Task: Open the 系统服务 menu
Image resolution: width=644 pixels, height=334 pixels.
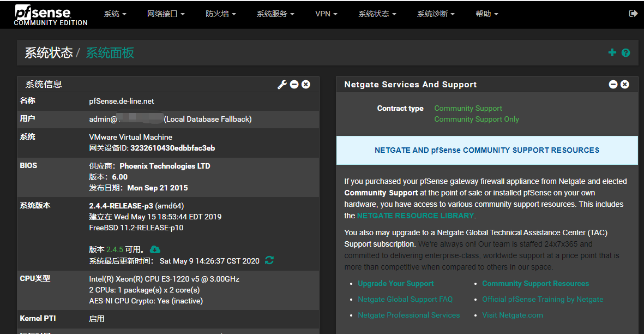Action: point(275,14)
